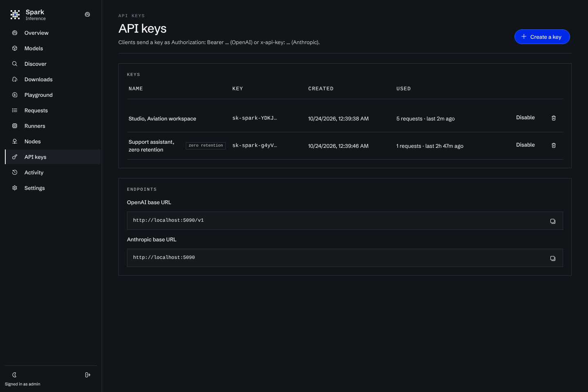Sign out using the logout icon
Viewport: 588px width, 392px height.
(87, 375)
